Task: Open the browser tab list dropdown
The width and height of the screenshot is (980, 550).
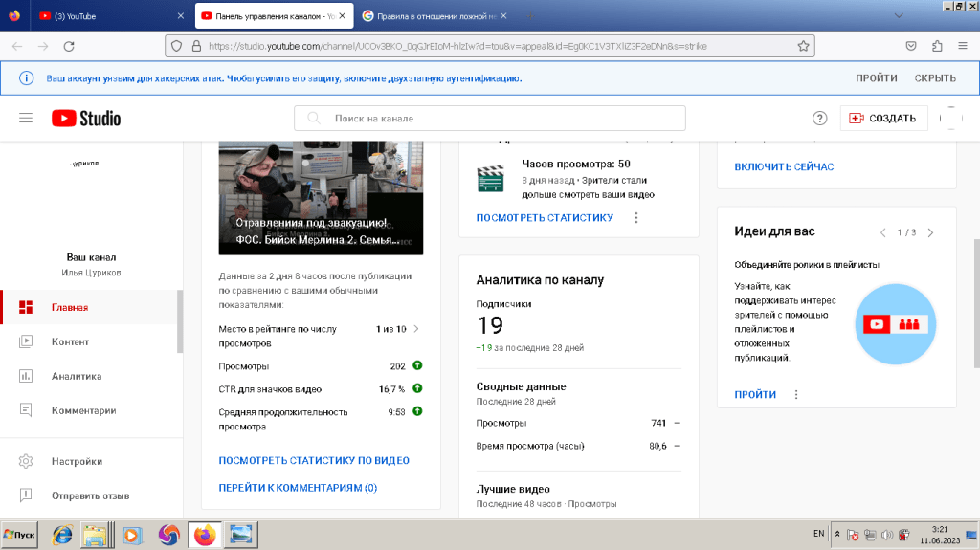Action: tap(898, 15)
